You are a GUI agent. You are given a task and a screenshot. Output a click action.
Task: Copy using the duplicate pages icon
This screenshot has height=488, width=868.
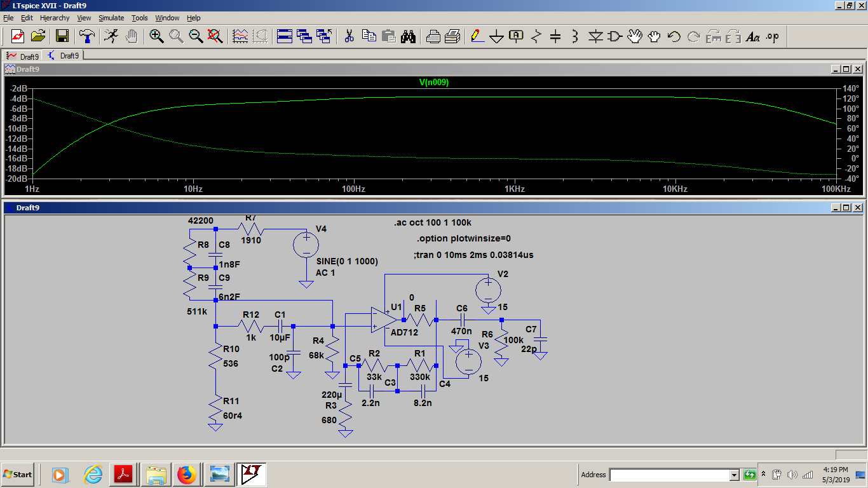(369, 36)
